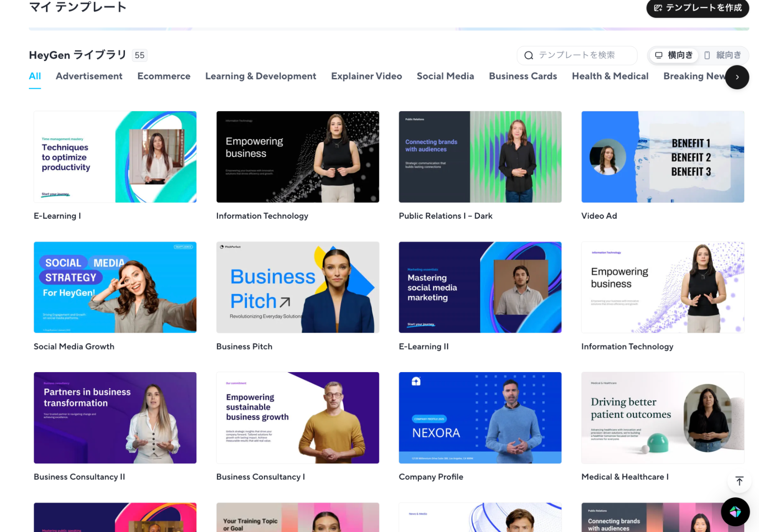Screen dimensions: 759x532
Task: Select the Advertisement category tab
Action: tap(89, 76)
